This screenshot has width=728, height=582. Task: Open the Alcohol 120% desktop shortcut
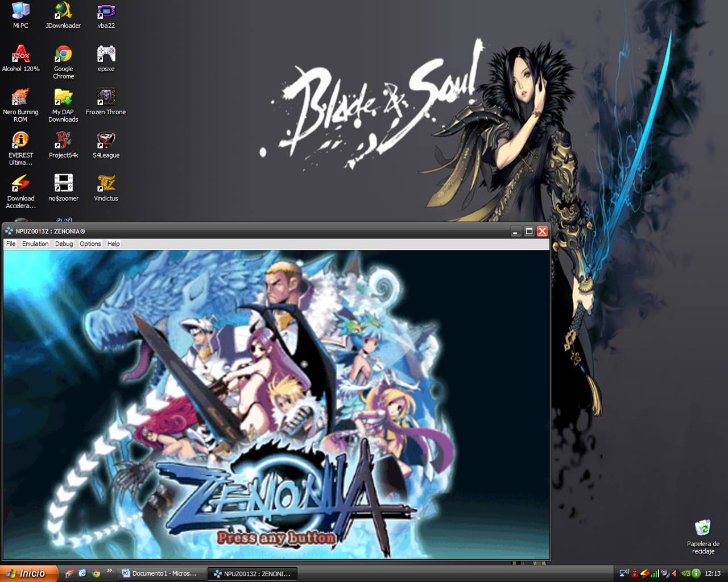[20, 55]
